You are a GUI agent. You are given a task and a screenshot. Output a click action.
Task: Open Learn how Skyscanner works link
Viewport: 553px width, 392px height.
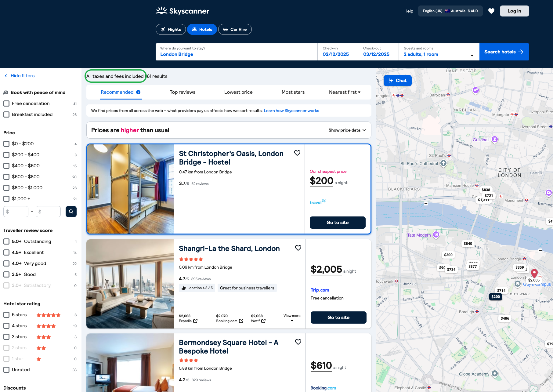(x=291, y=111)
